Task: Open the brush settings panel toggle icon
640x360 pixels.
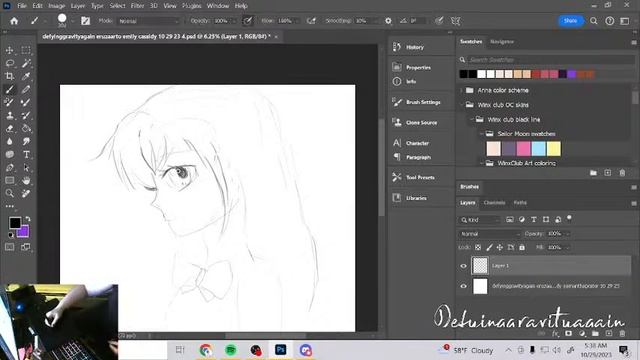Action: 85,21
